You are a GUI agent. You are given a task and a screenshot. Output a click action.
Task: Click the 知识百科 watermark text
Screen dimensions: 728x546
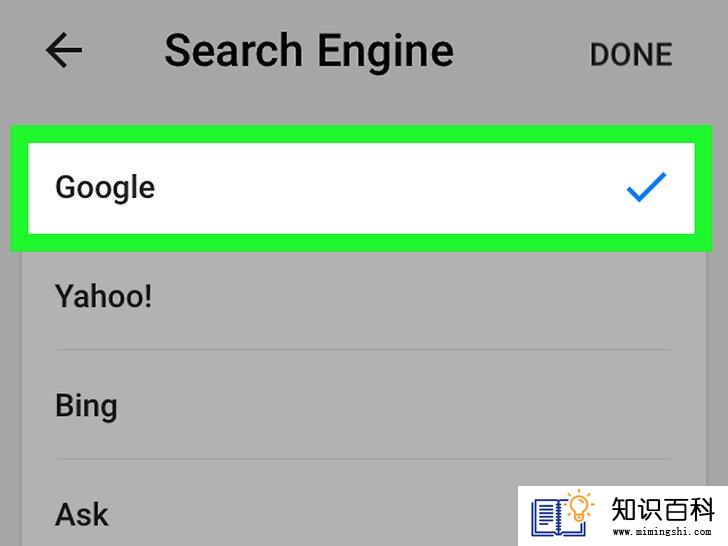point(663,510)
